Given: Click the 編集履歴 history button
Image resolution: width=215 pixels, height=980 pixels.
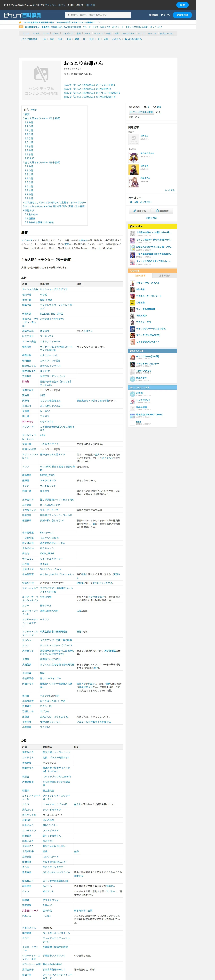Looking at the screenshot, I should click(162, 211).
